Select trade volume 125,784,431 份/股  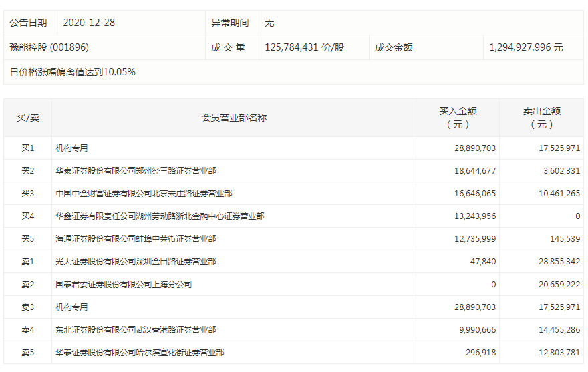click(305, 47)
